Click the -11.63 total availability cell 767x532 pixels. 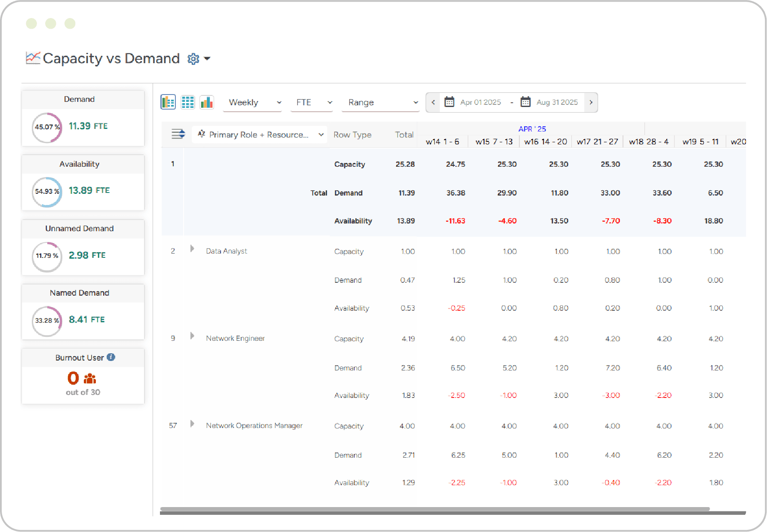coord(455,221)
